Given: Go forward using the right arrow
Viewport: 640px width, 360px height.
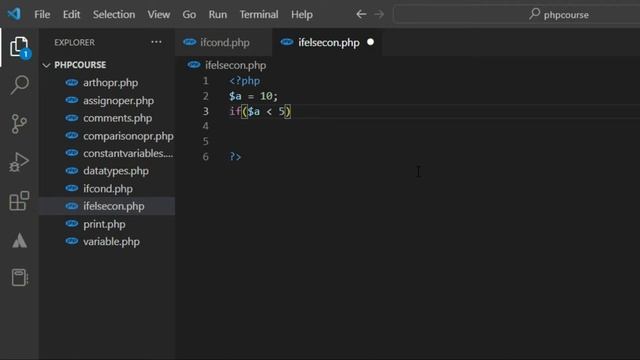Looking at the screenshot, I should click(379, 14).
